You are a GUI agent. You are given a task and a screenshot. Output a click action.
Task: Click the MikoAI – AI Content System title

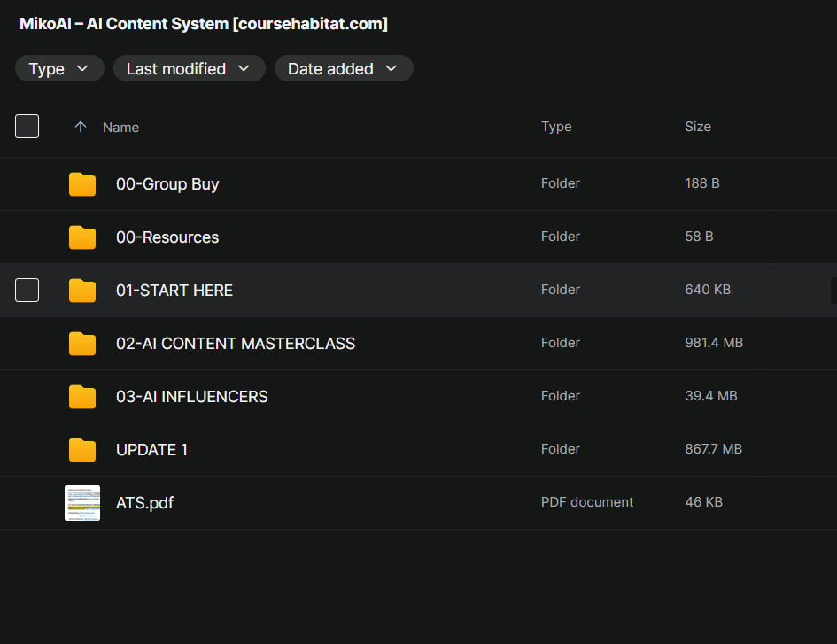point(204,24)
